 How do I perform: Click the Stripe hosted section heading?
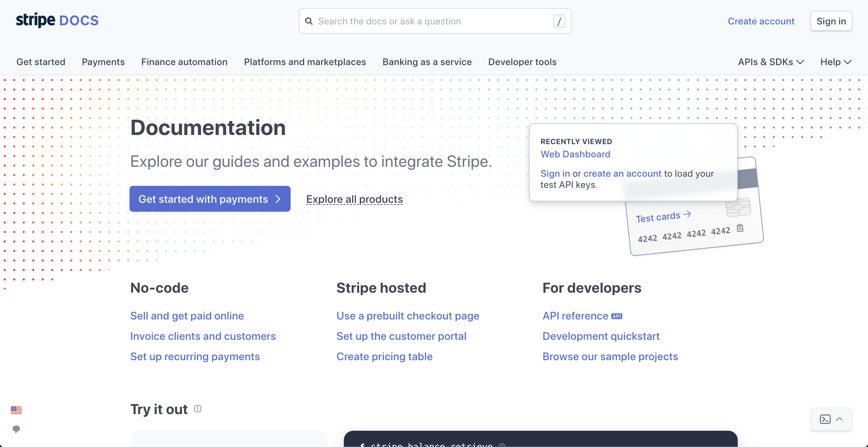click(x=381, y=288)
